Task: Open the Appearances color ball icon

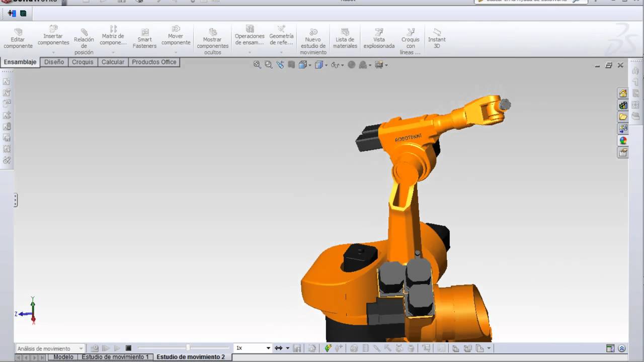Action: point(623,140)
